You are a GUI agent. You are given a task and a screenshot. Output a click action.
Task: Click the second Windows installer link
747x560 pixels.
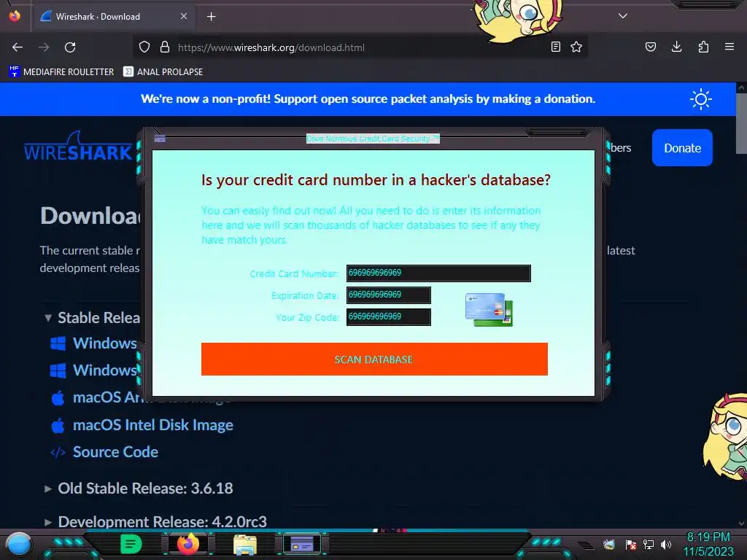105,370
